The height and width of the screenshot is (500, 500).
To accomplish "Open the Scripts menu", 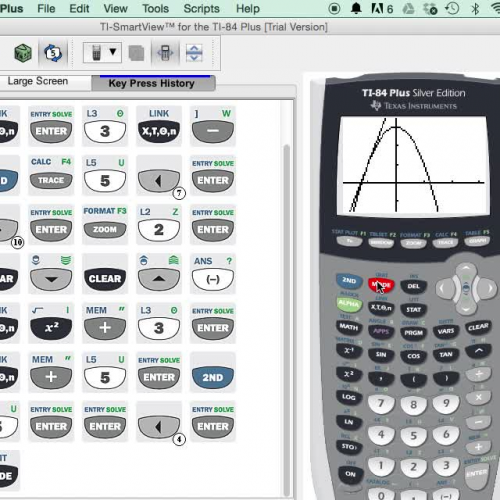I will point(201,8).
